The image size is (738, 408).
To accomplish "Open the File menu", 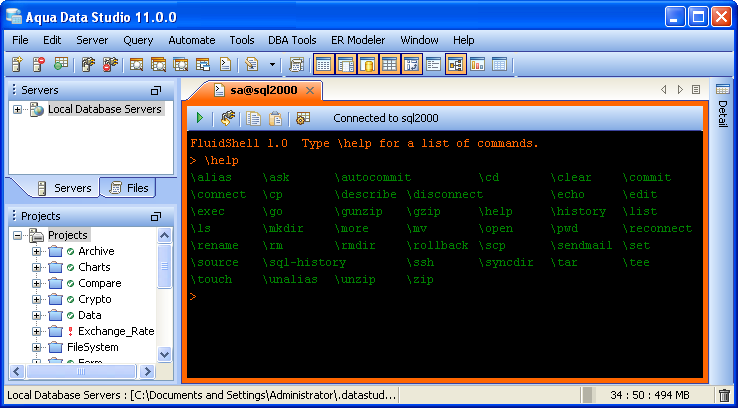I will click(x=20, y=40).
